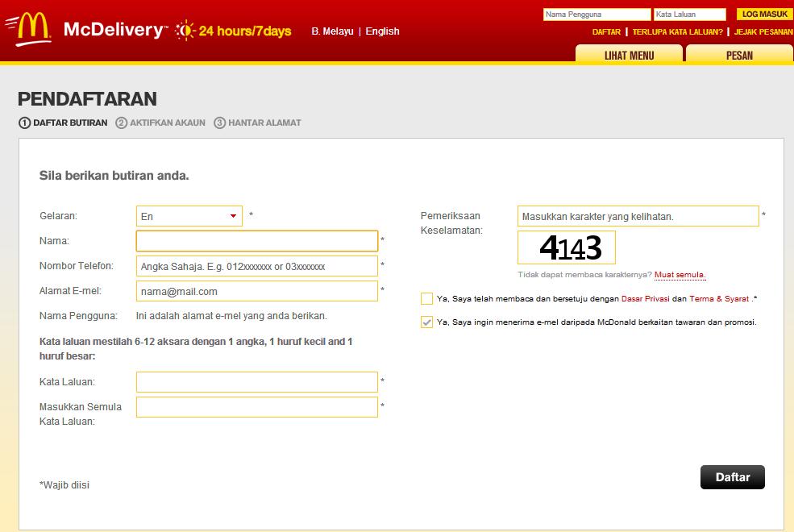Click the text 'Ini adalah alamat e-mel yang anda berikan.'
The width and height of the screenshot is (794, 532).
[x=231, y=316]
